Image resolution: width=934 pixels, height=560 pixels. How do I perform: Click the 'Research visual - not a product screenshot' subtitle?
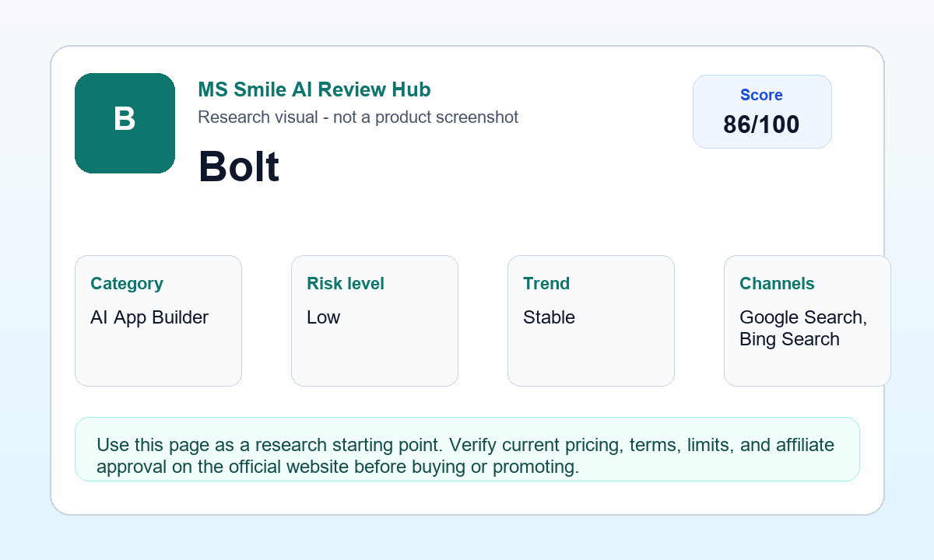tap(358, 117)
